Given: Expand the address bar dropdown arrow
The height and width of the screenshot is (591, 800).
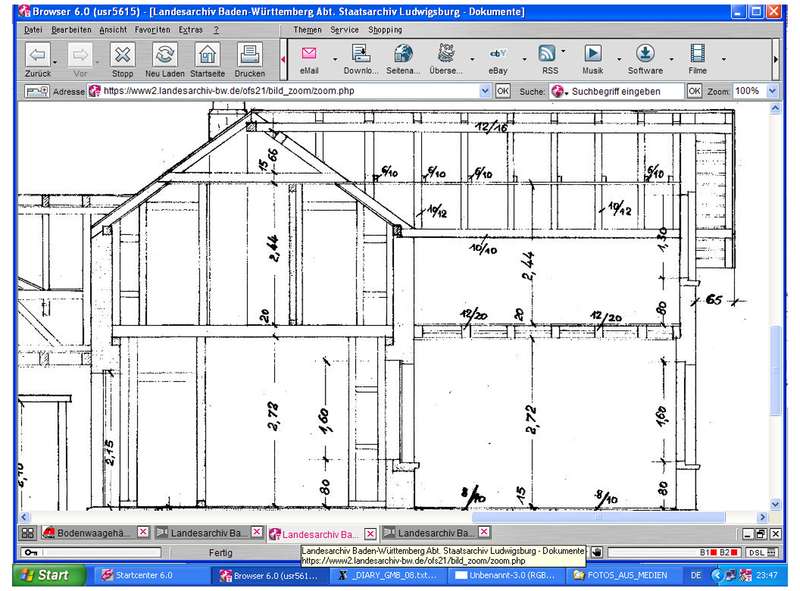Looking at the screenshot, I should pos(485,91).
